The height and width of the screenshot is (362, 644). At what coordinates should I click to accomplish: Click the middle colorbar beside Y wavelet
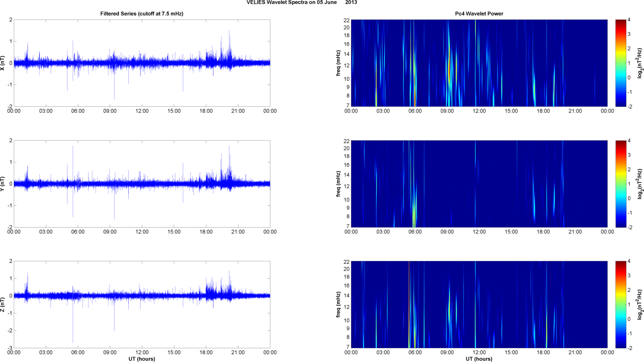(621, 184)
